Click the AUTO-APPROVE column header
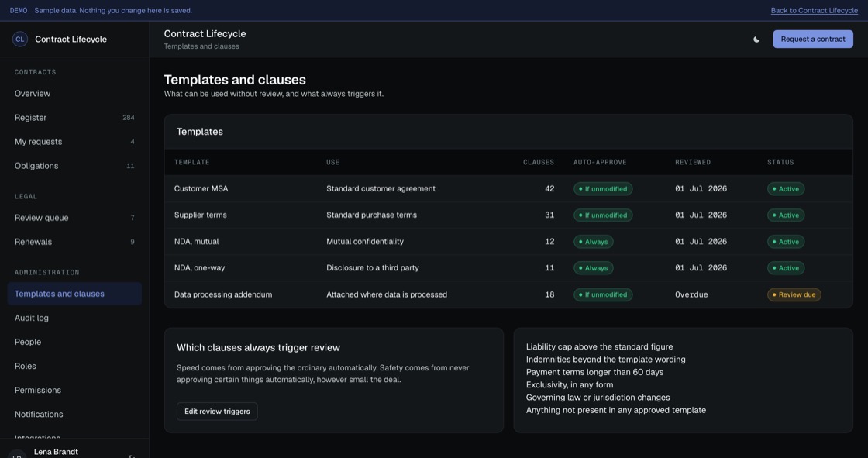 pos(600,162)
